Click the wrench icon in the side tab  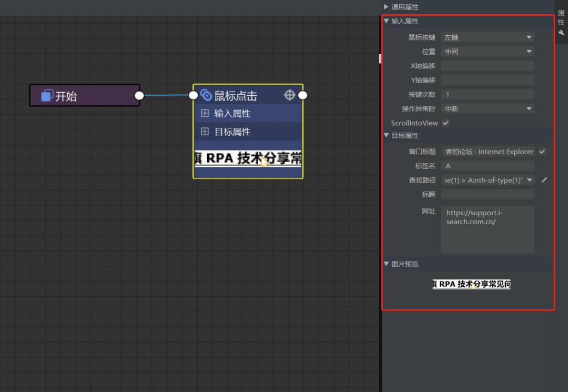[561, 33]
